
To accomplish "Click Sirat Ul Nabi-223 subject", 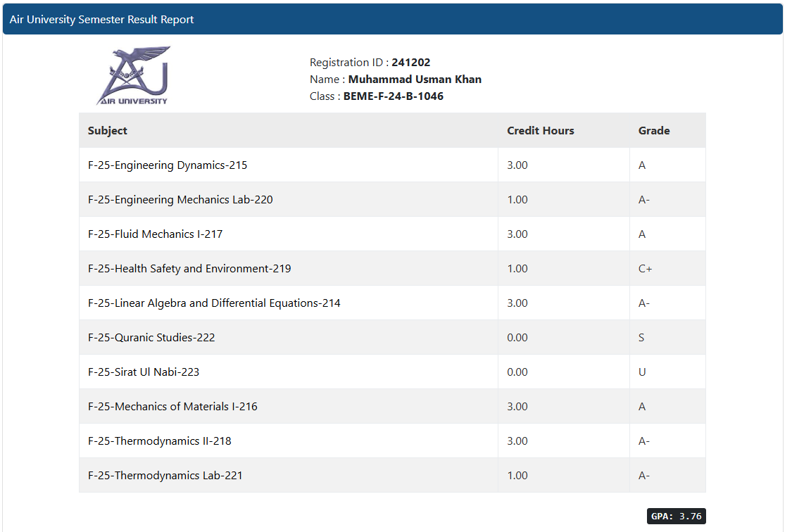I will pyautogui.click(x=144, y=372).
